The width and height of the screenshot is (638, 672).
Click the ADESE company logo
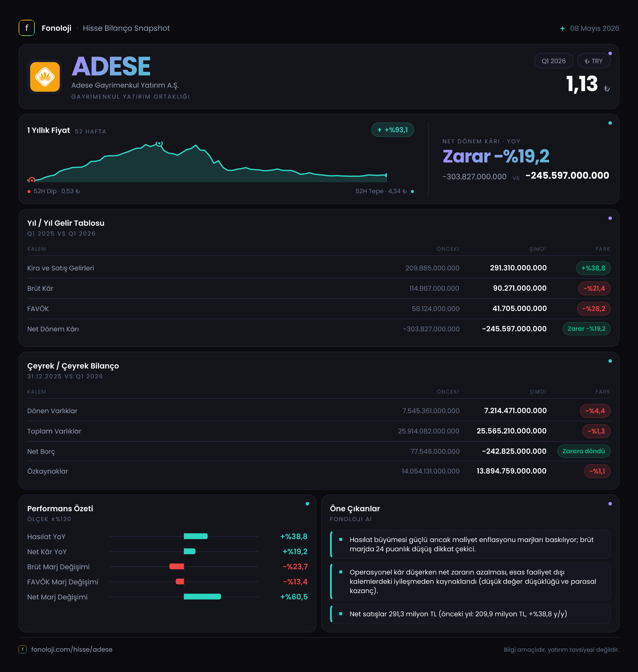click(45, 77)
